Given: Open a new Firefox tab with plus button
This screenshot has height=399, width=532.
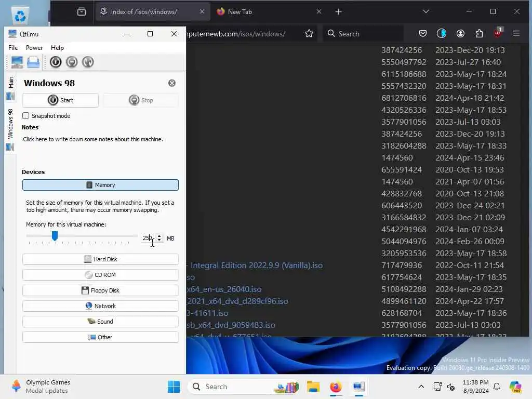Looking at the screenshot, I should 338,12.
